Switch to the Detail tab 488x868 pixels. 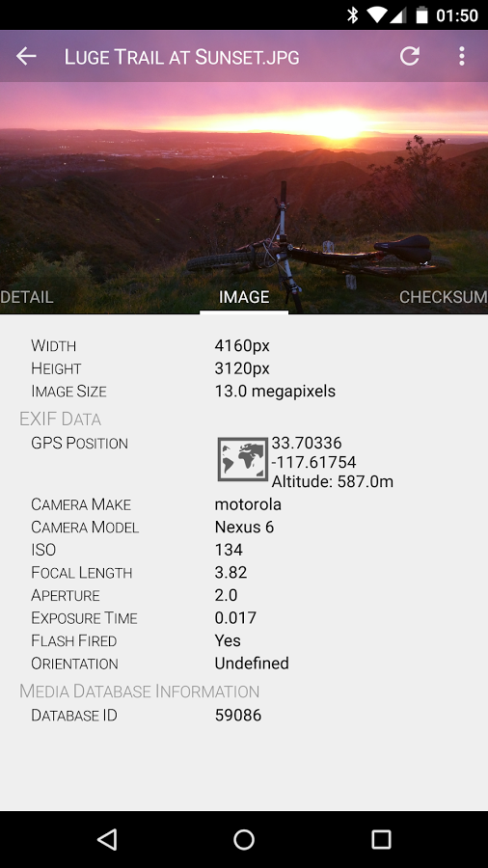pyautogui.click(x=27, y=297)
